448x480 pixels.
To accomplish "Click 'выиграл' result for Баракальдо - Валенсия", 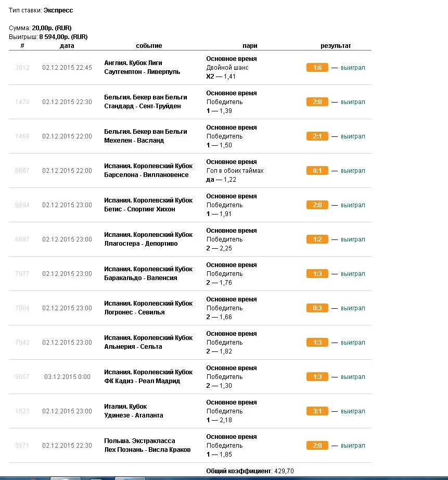I will pyautogui.click(x=353, y=274).
